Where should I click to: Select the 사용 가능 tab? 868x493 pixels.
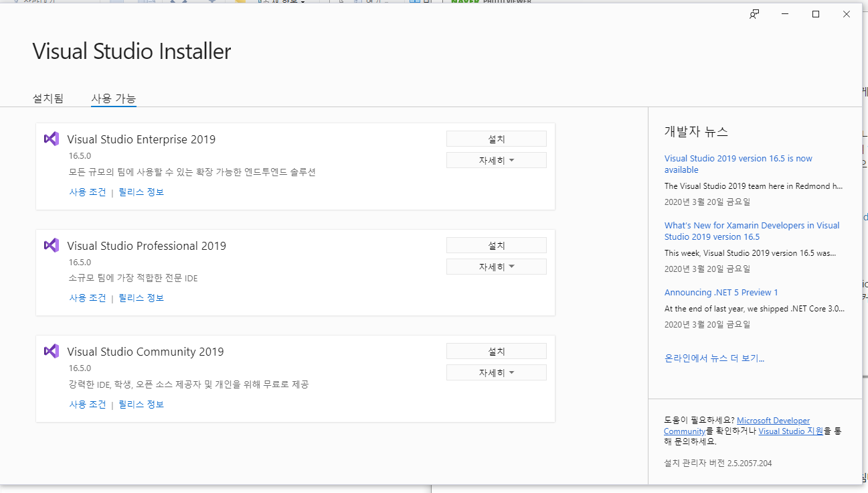[114, 98]
